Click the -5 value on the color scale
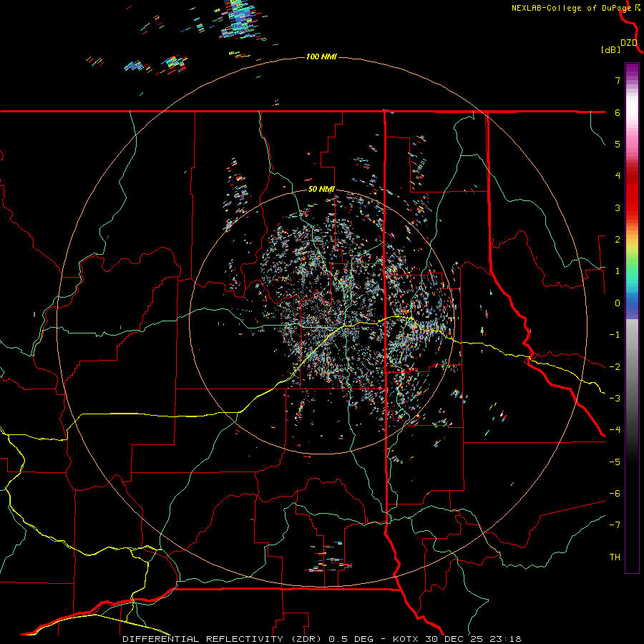 click(615, 462)
